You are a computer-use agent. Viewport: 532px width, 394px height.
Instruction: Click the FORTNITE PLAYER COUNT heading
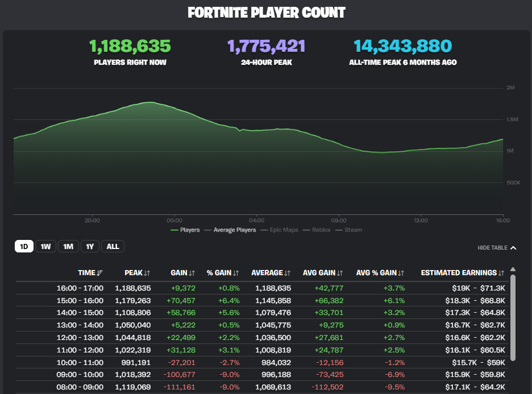pyautogui.click(x=267, y=13)
